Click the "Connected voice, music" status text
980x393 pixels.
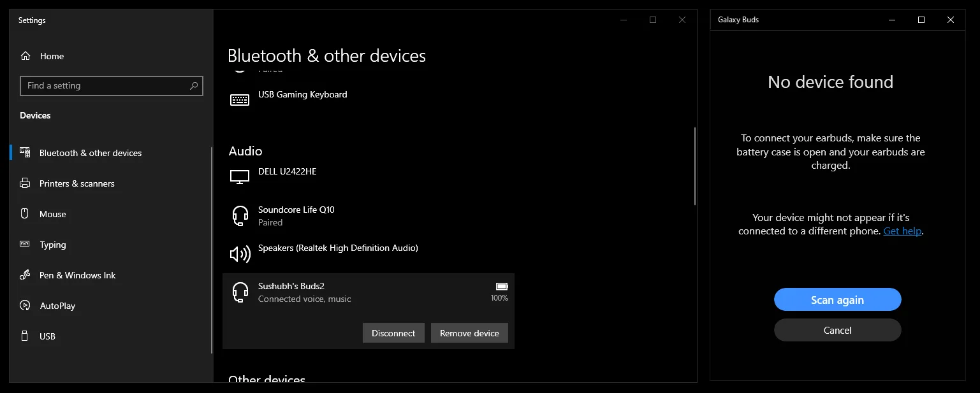tap(305, 299)
